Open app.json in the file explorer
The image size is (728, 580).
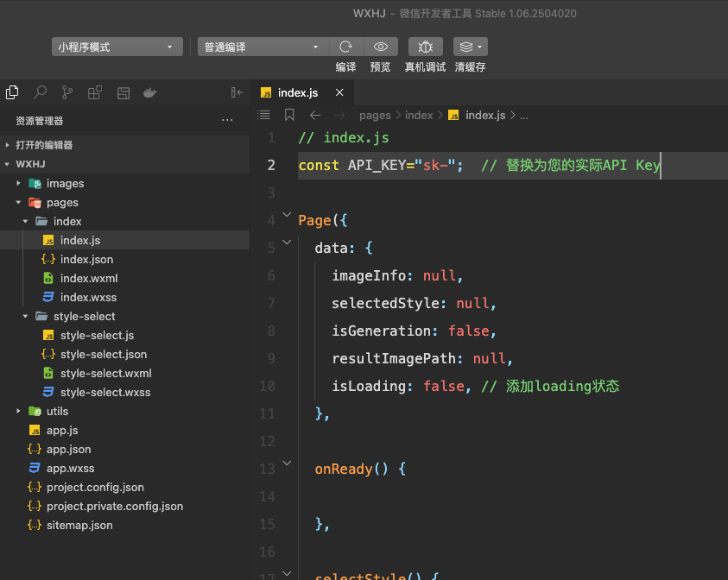(x=68, y=449)
